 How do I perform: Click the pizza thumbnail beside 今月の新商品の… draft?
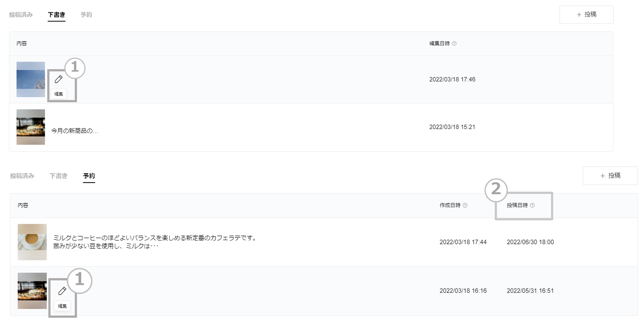tap(30, 127)
